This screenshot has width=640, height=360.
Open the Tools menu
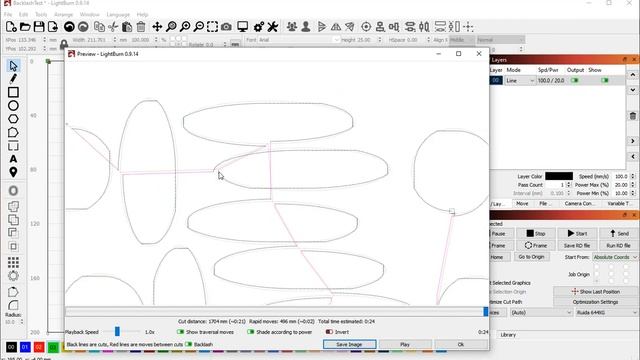pyautogui.click(x=41, y=14)
